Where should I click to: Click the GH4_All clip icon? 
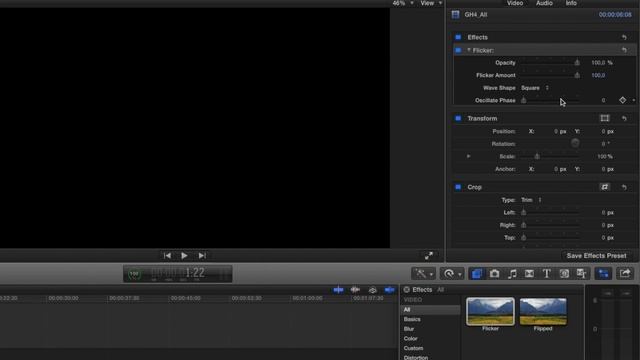pos(456,15)
